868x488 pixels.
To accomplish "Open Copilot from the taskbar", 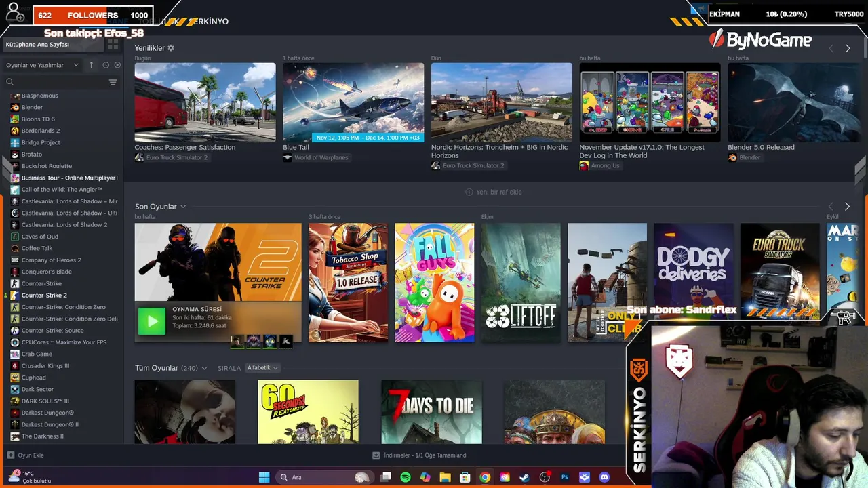I will (425, 477).
